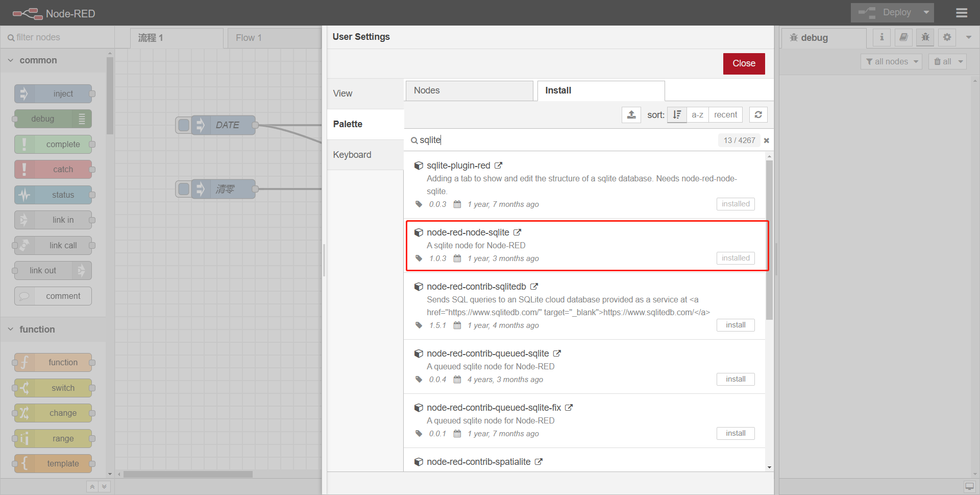Select the switch node in palette
Screen dimensions: 980x495
point(54,388)
